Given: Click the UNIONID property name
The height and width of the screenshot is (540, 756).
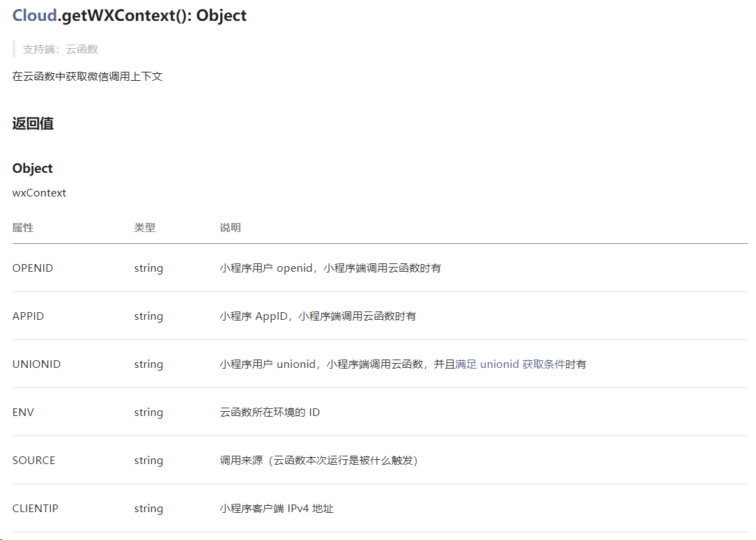Looking at the screenshot, I should [36, 364].
